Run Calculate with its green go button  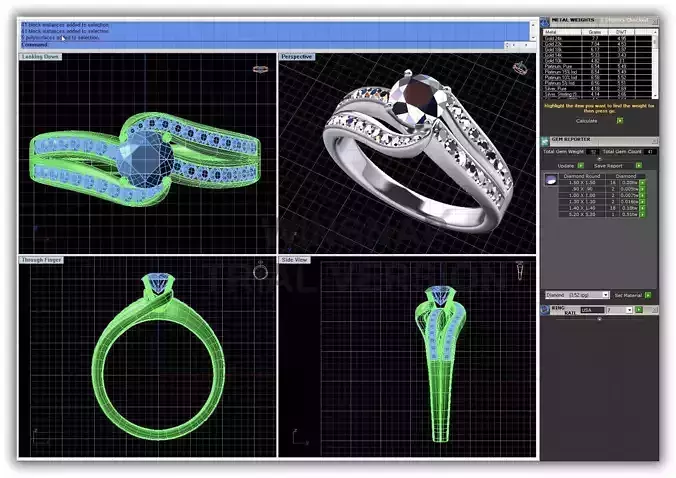point(620,121)
